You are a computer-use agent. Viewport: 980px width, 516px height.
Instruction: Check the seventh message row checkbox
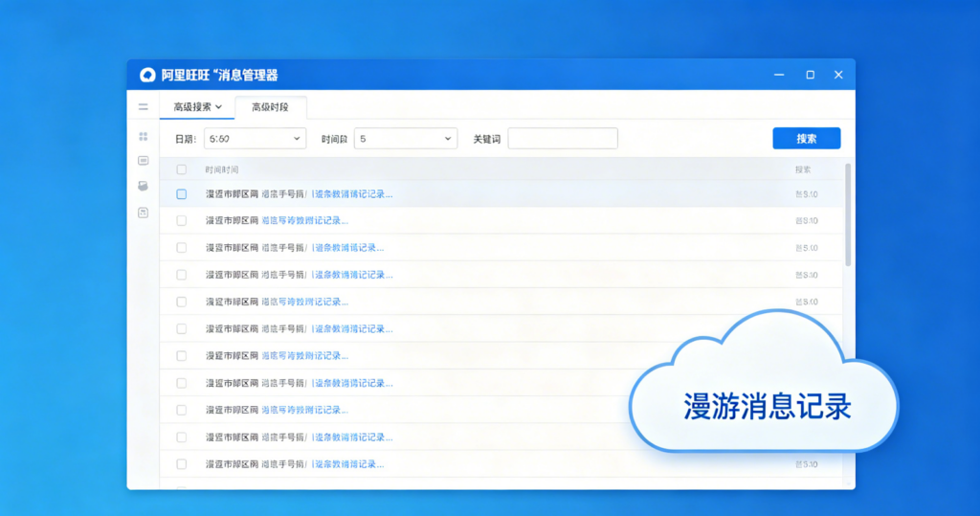click(181, 356)
